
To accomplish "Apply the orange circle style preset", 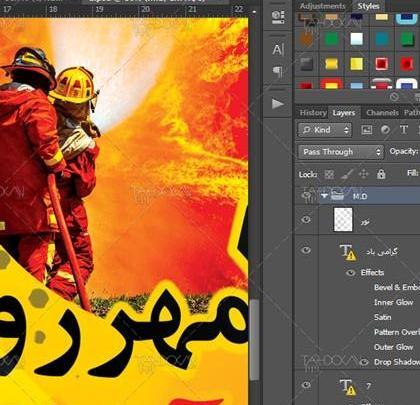I will (x=306, y=40).
